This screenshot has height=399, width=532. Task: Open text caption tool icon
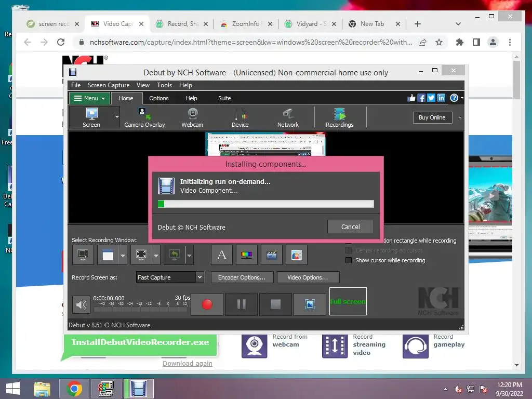pos(221,255)
